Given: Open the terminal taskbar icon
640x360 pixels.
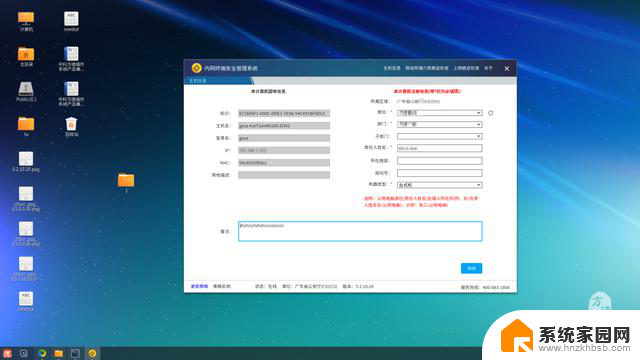Looking at the screenshot, I should click(x=75, y=353).
